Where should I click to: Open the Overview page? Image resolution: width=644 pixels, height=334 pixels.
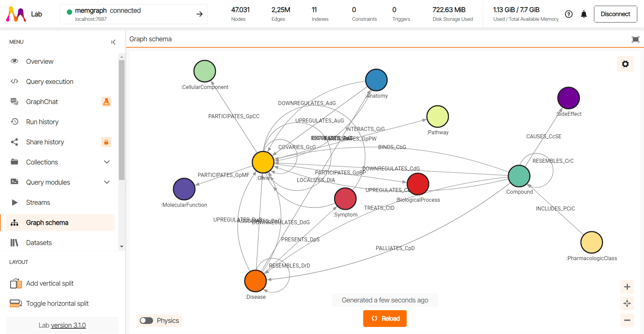[39, 61]
